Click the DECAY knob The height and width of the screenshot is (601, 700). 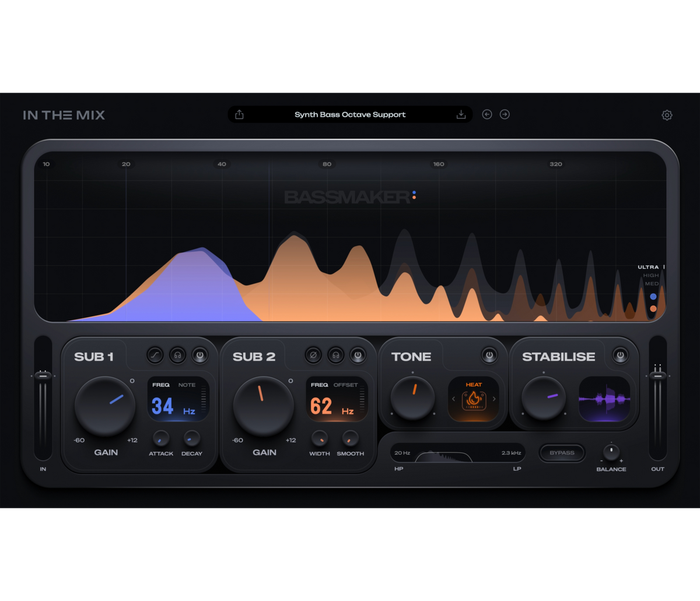coord(191,438)
